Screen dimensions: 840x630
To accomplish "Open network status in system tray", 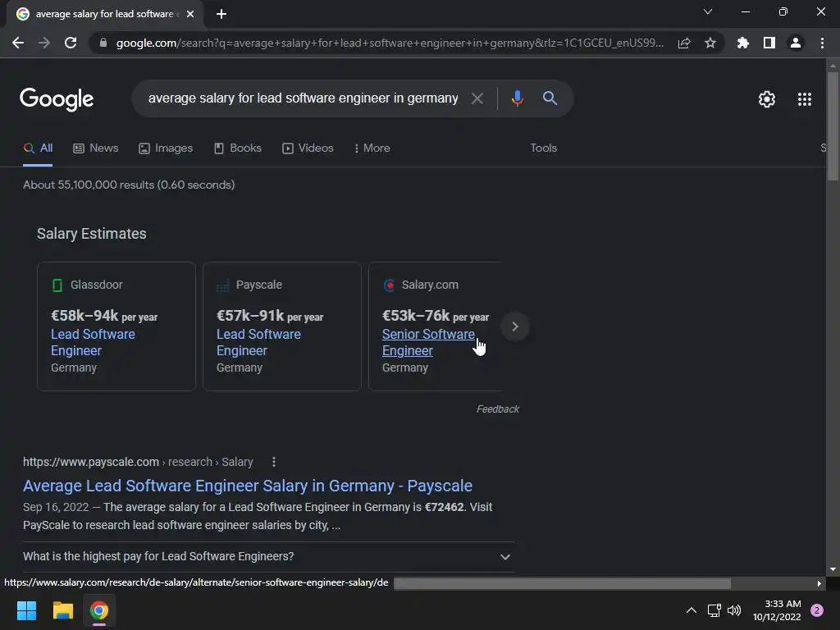I will click(x=714, y=610).
